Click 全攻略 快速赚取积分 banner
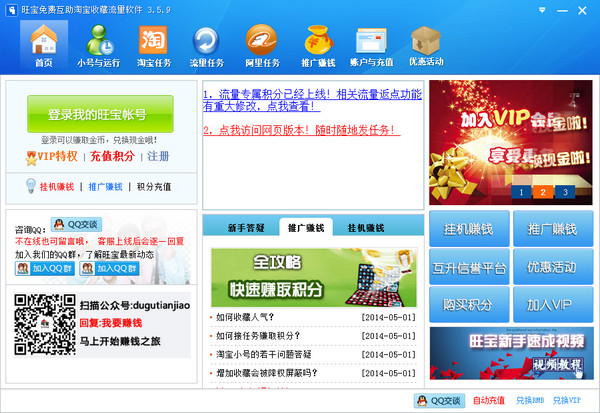Viewport: 600px width, 413px height. [x=314, y=277]
